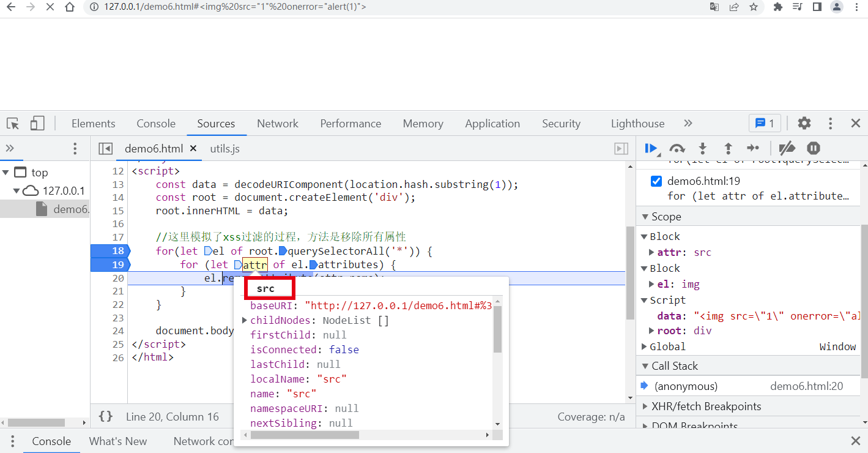Toggle browser side panel icon

coord(817,7)
